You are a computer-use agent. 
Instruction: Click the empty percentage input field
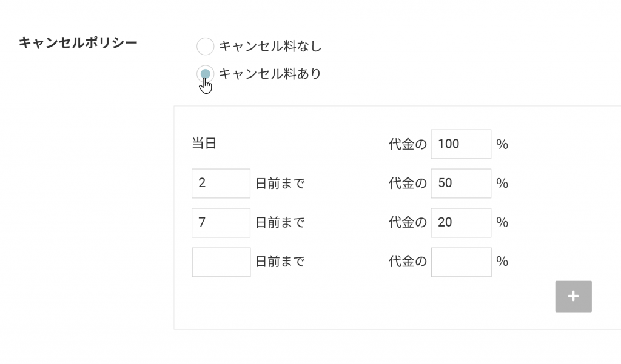click(x=461, y=262)
